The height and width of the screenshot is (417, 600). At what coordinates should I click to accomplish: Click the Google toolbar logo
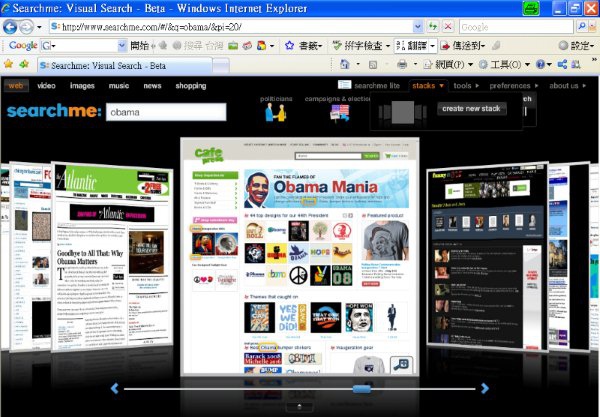coord(23,46)
